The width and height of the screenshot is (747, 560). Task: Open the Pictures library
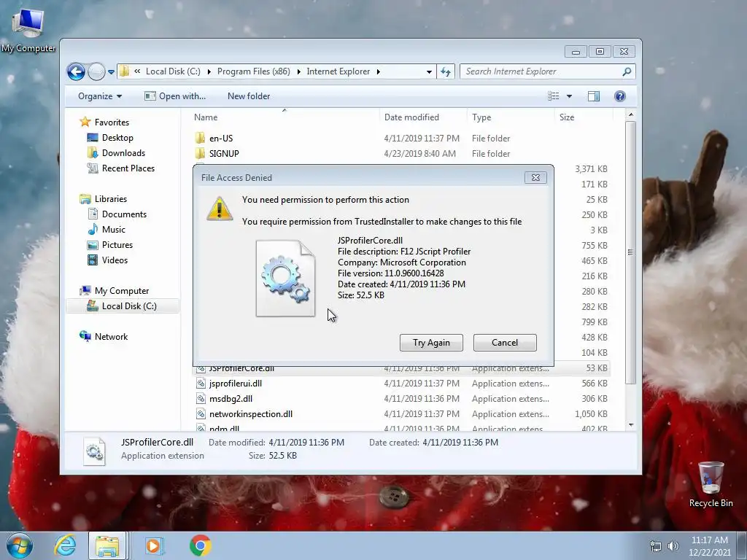click(117, 245)
